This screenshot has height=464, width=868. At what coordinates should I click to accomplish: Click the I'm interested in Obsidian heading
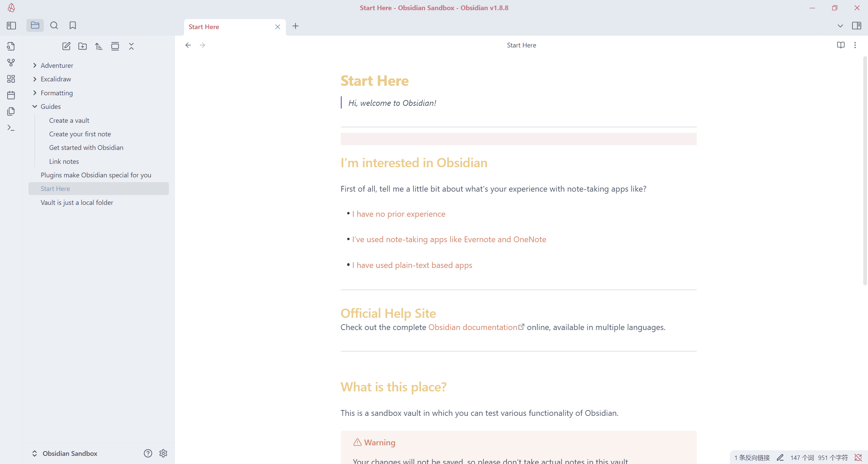pyautogui.click(x=414, y=163)
